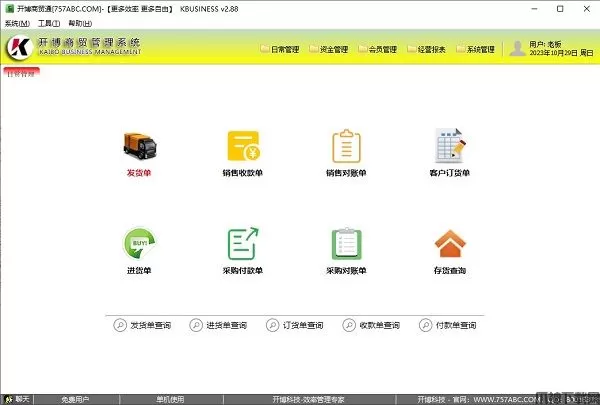Screen dimensions: 600x405
Task: Click the 进货单查询 link
Action: point(227,325)
